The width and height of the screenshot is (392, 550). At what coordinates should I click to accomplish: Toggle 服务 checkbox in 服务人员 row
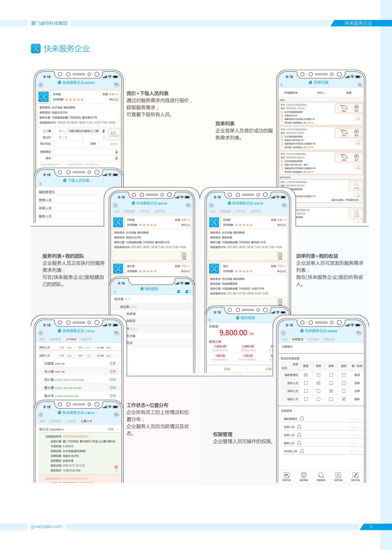[x=344, y=399]
